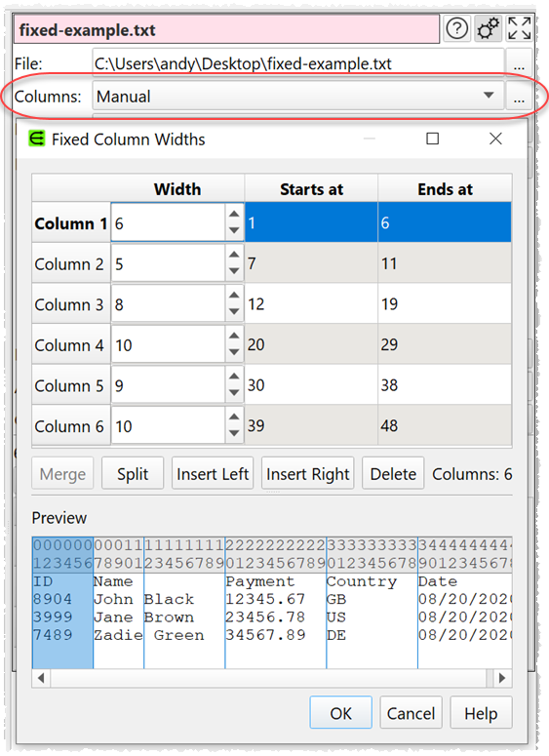The height and width of the screenshot is (756, 549).
Task: Maximize the Fixed Column Widths dialog
Action: click(432, 139)
